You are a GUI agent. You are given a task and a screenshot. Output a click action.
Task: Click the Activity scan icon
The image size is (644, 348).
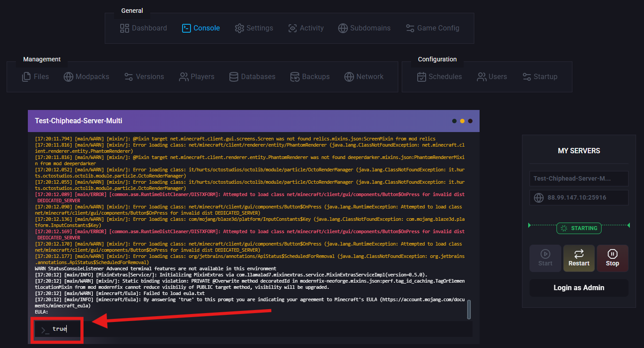coord(293,28)
